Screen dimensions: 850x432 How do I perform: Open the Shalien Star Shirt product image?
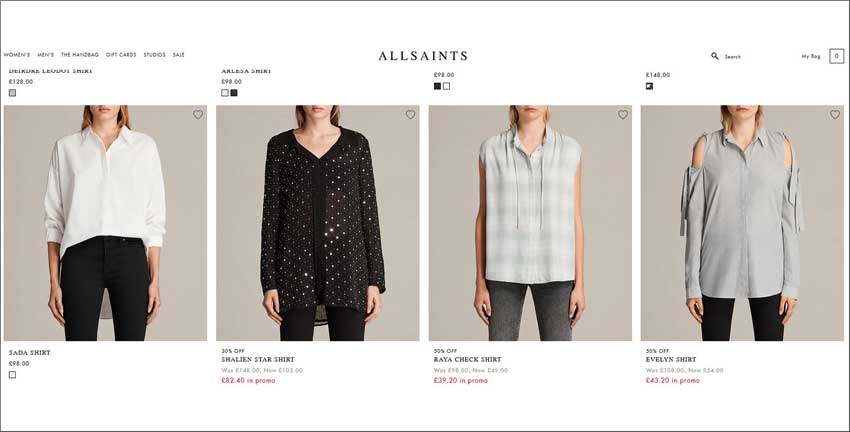pos(318,223)
